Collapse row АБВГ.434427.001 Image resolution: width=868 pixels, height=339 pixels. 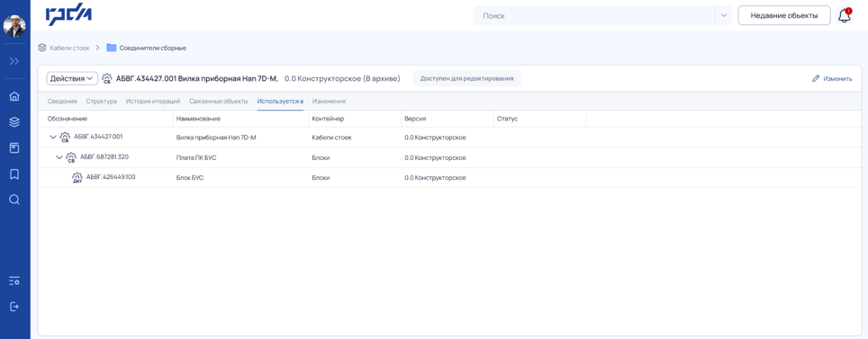(x=53, y=137)
